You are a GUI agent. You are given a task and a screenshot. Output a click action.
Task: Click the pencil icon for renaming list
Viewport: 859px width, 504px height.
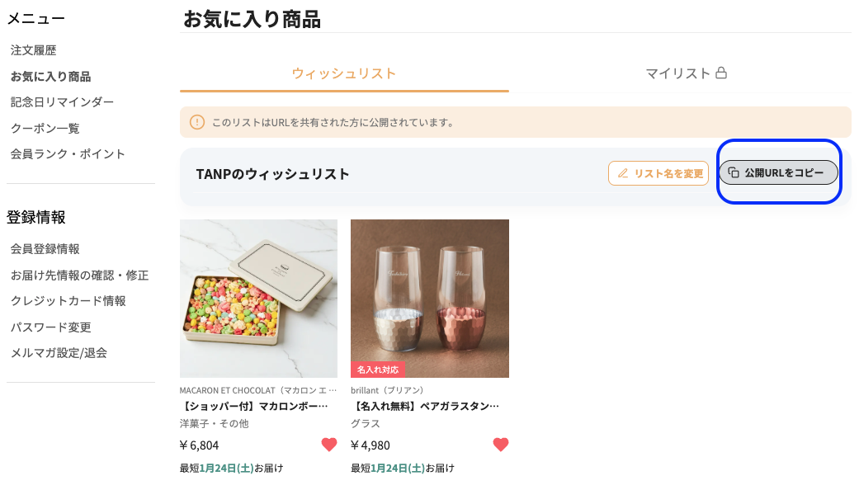pyautogui.click(x=623, y=173)
